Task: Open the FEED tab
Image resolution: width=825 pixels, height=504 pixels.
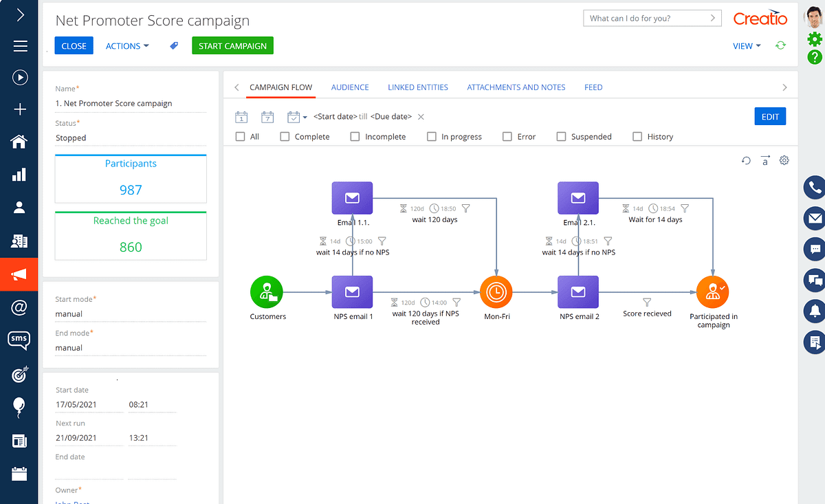Action: 593,87
